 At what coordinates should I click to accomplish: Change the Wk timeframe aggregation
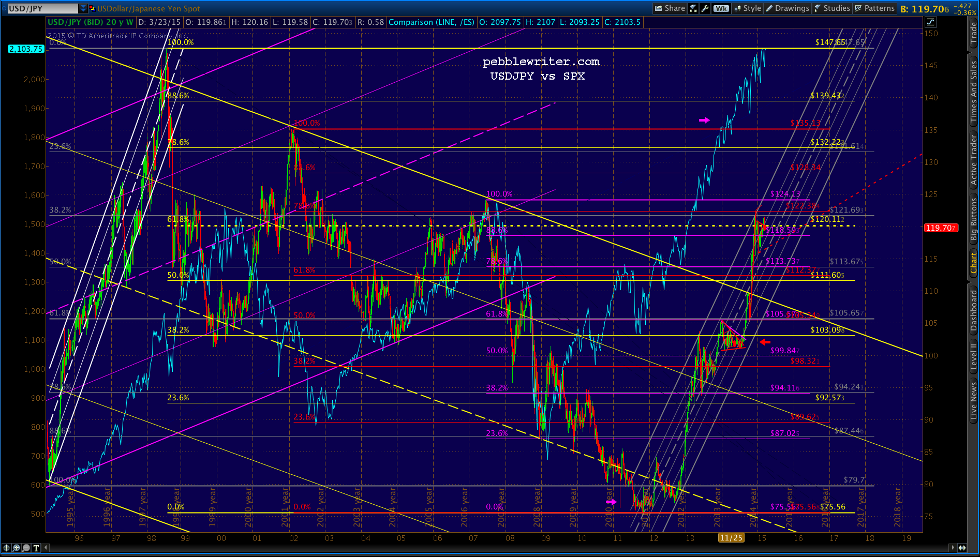point(721,8)
